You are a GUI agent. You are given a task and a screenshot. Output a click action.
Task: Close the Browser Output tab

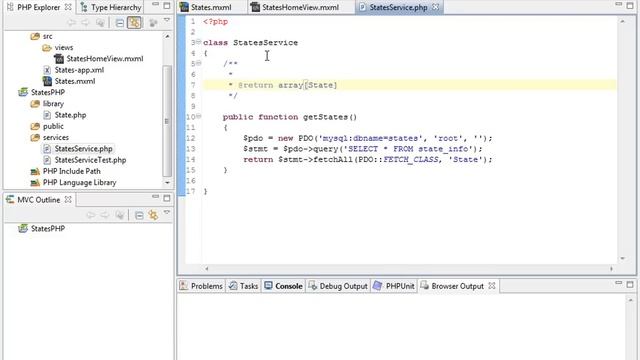492,286
